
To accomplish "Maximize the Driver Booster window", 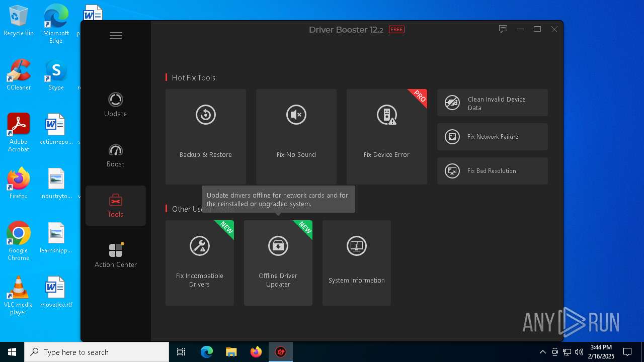I will pos(537,29).
